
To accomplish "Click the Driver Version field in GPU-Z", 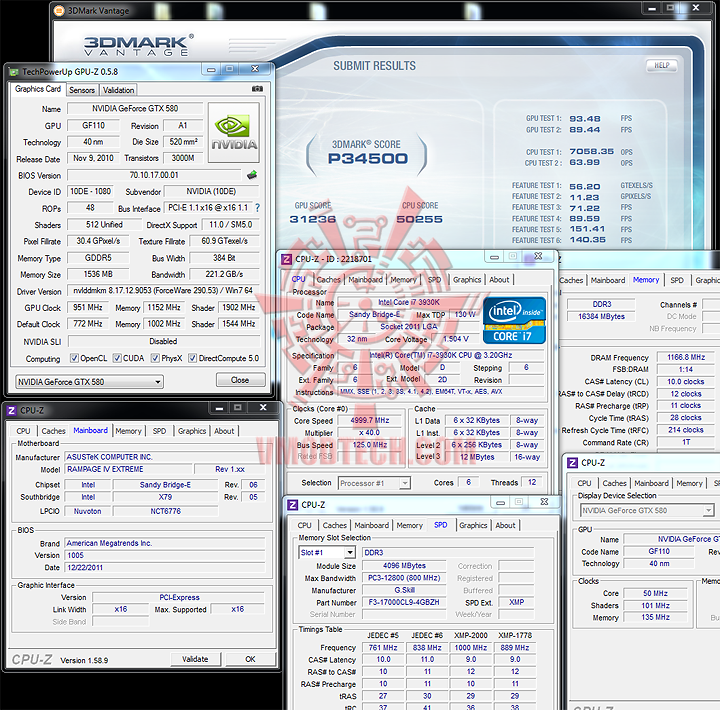I will [163, 290].
